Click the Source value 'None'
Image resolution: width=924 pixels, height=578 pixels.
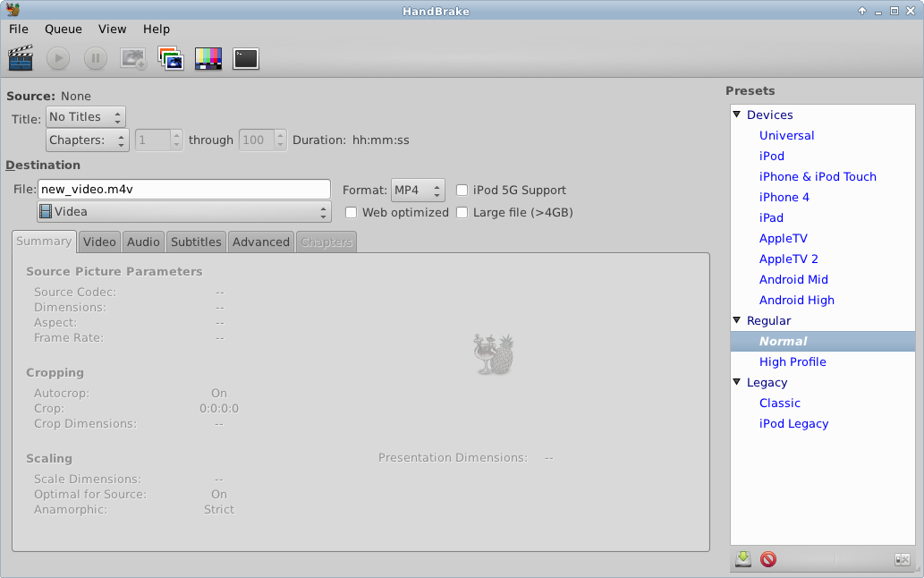(76, 96)
